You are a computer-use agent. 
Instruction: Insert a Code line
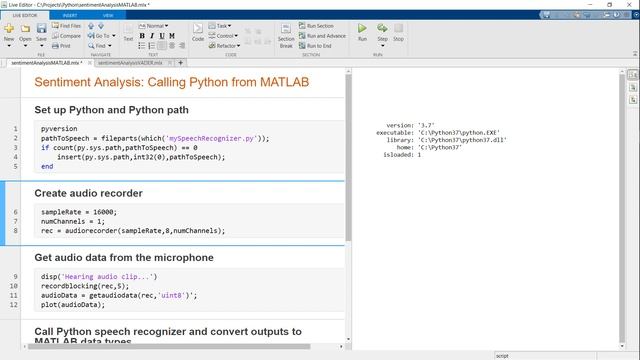pos(198,33)
